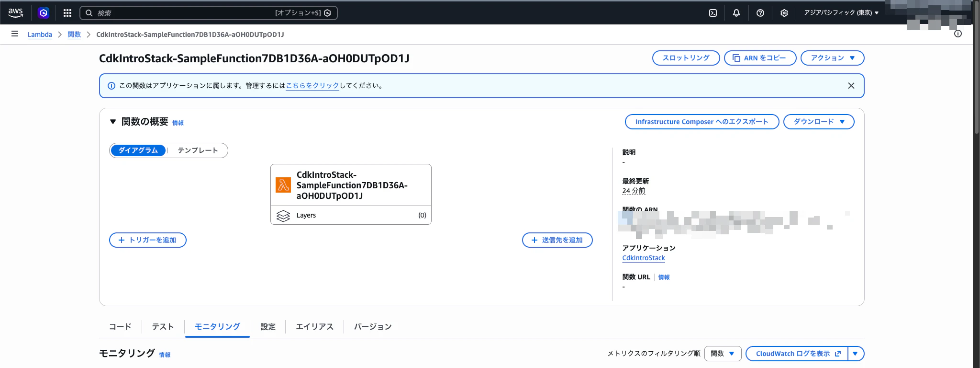Collapse the 関数の概要 section

coord(113,122)
